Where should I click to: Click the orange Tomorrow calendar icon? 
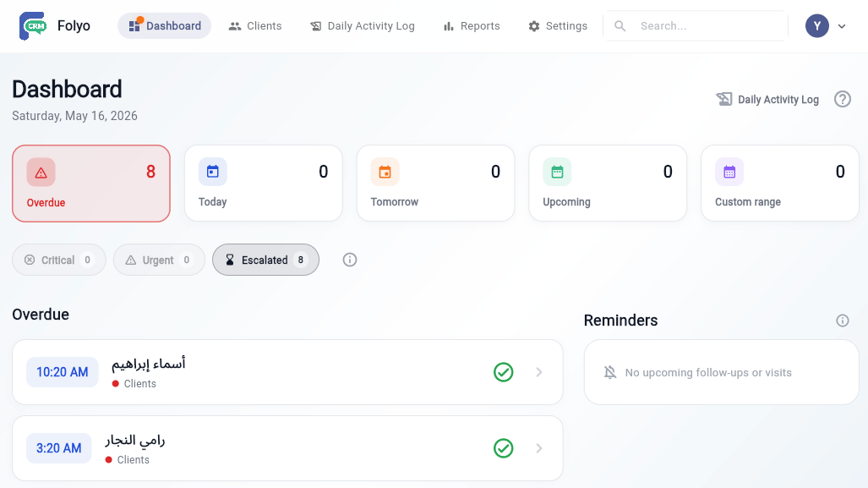coord(385,173)
